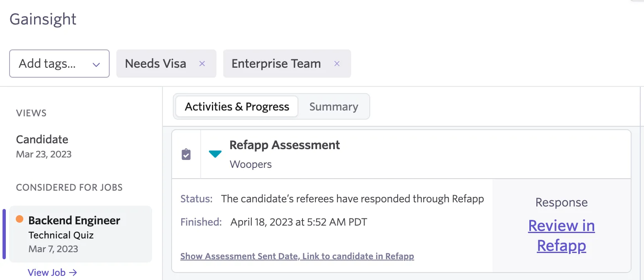Click Show Assessment Sent Date link
Image resolution: width=644 pixels, height=280 pixels.
pos(297,256)
